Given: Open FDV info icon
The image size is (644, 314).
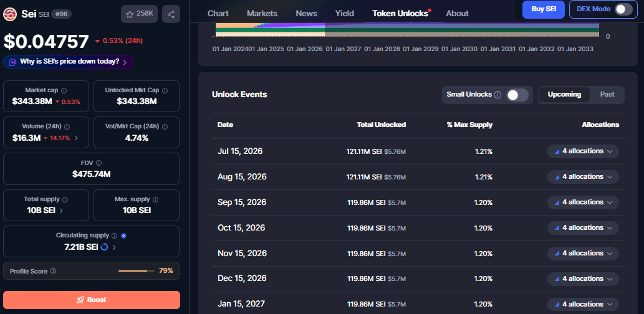Looking at the screenshot, I should click(x=99, y=163).
